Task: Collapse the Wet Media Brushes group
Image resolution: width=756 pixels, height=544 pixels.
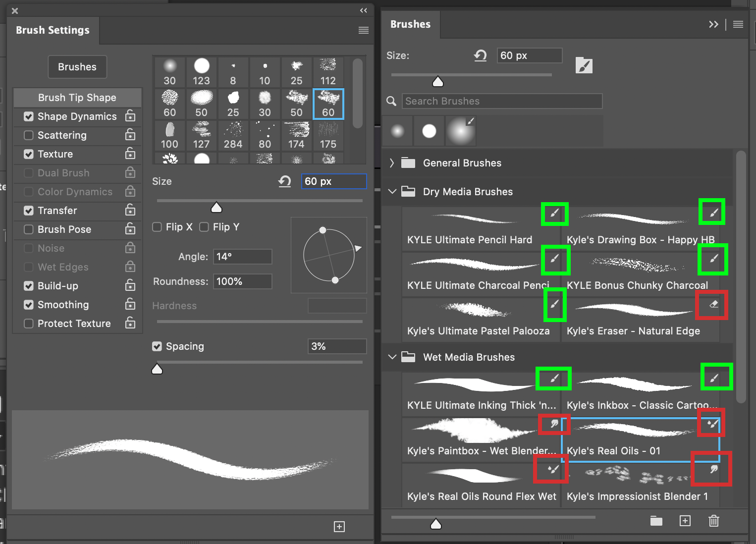Action: click(392, 357)
